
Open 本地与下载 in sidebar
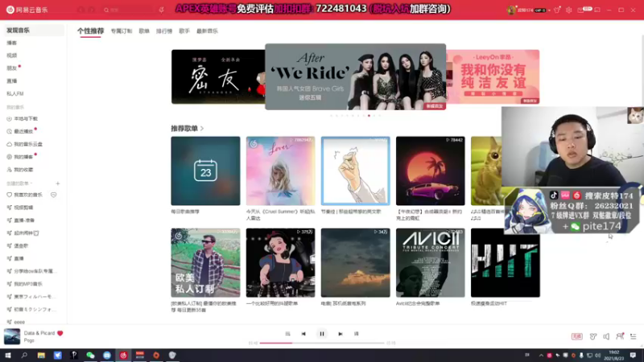point(26,118)
